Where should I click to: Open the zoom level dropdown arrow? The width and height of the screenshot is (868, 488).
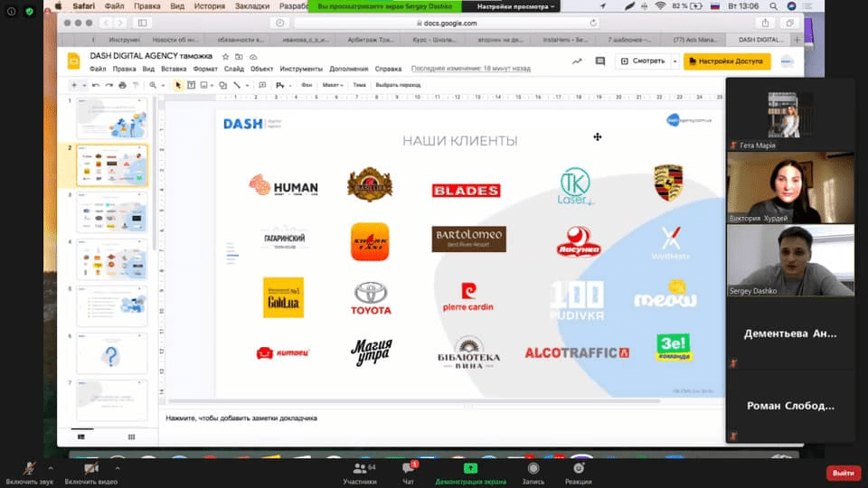163,85
